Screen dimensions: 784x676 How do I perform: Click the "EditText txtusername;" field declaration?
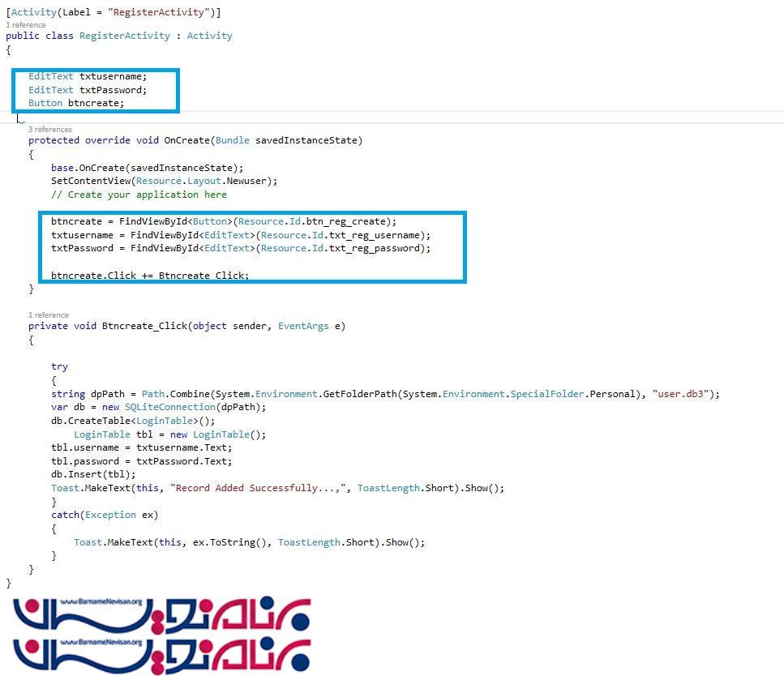88,76
